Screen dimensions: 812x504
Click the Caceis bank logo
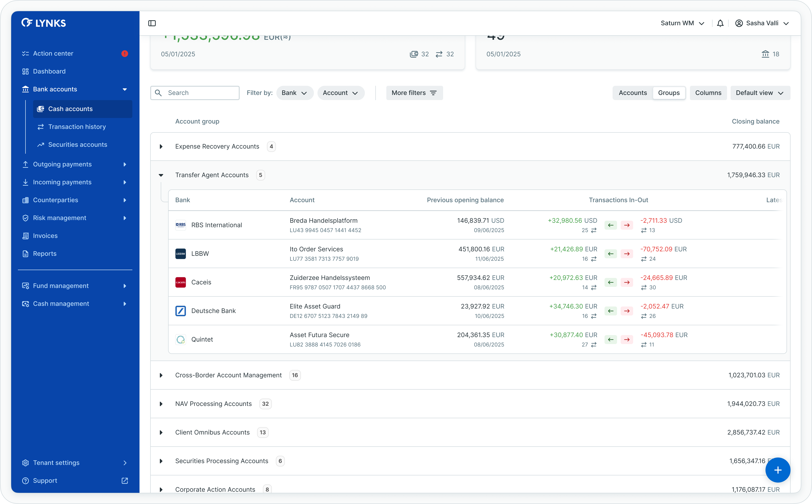coord(180,282)
